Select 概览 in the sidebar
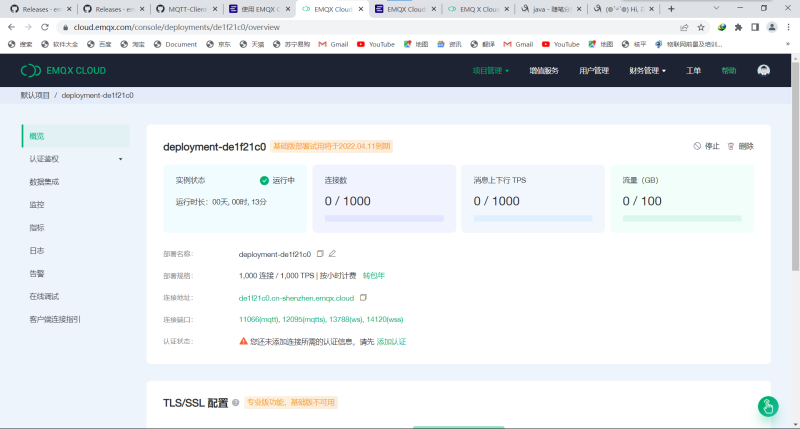The height and width of the screenshot is (429, 800). tap(76, 136)
